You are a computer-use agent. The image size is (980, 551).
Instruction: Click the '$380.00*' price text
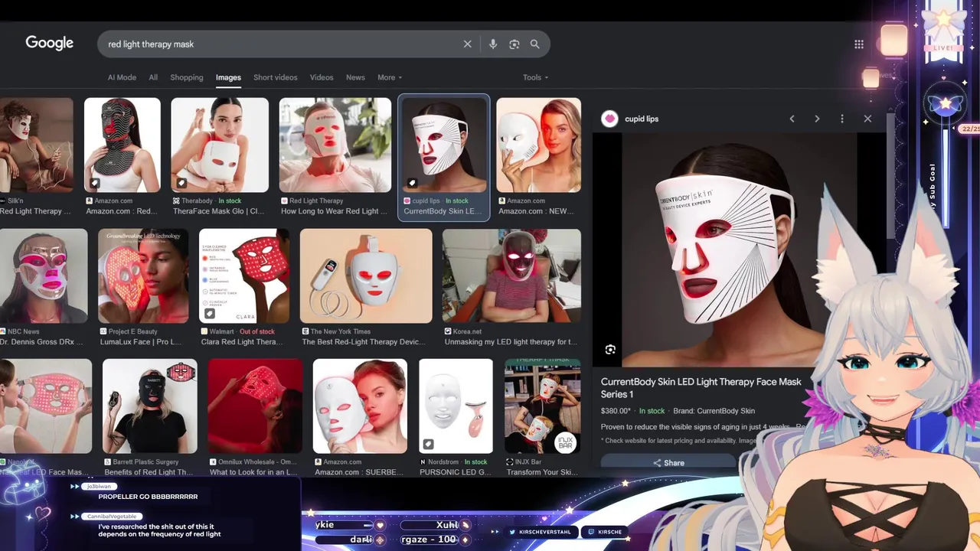[616, 411]
